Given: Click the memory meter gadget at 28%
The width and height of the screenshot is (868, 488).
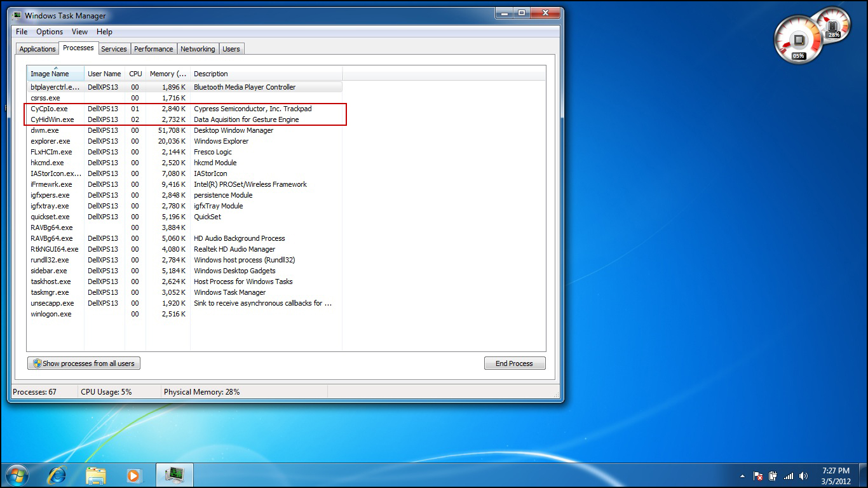Looking at the screenshot, I should 834,25.
